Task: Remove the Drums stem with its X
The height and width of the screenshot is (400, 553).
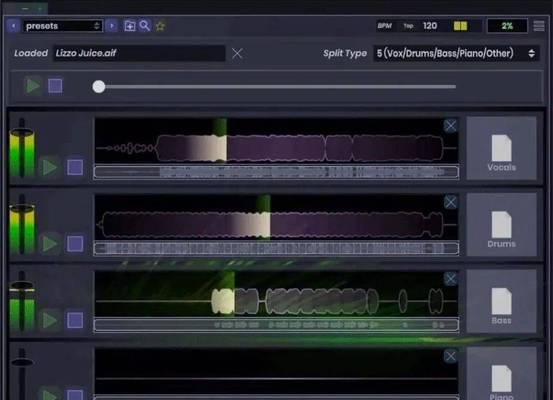Action: tap(450, 202)
